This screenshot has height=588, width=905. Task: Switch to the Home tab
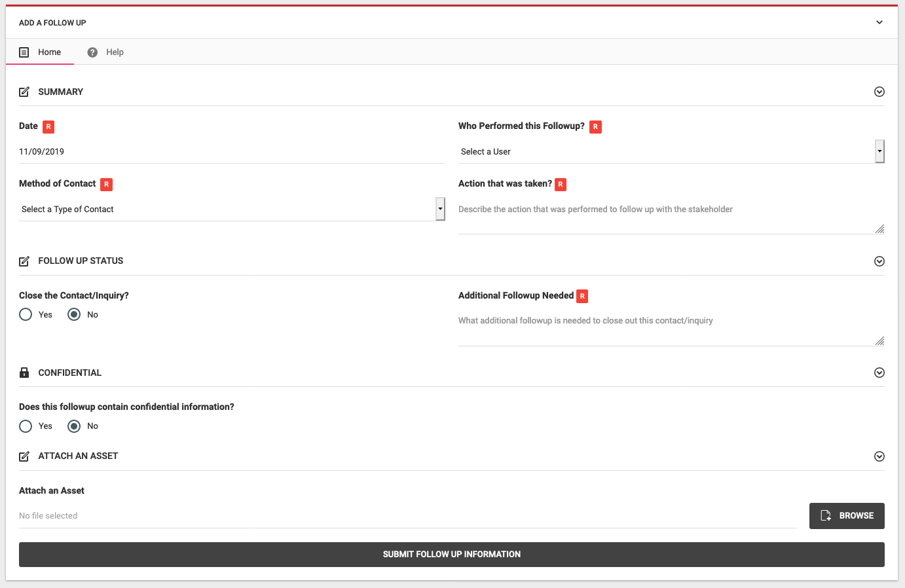click(41, 52)
